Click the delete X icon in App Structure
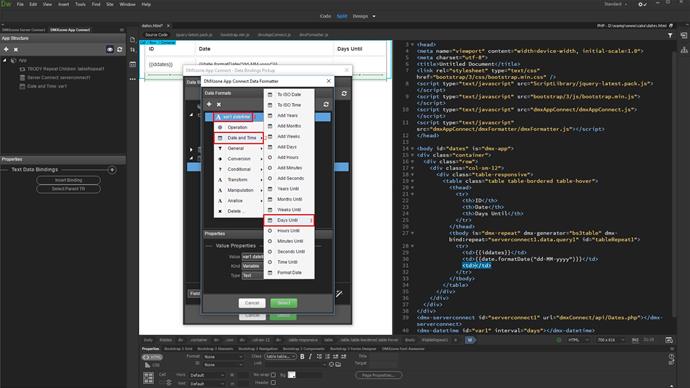 pos(16,50)
